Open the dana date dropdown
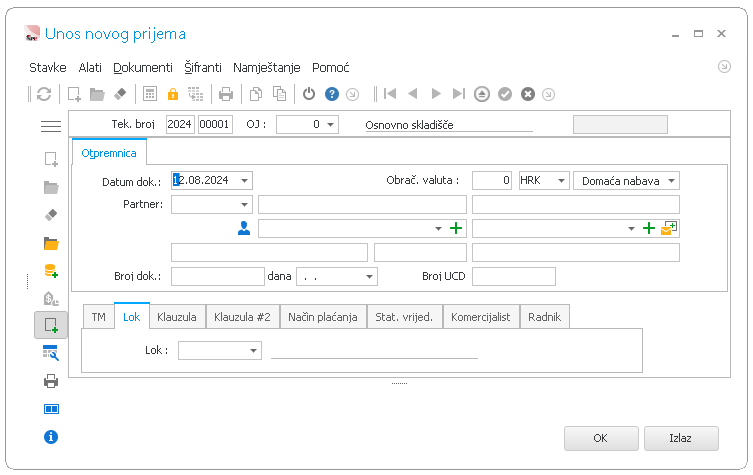The height and width of the screenshot is (475, 753). click(369, 277)
